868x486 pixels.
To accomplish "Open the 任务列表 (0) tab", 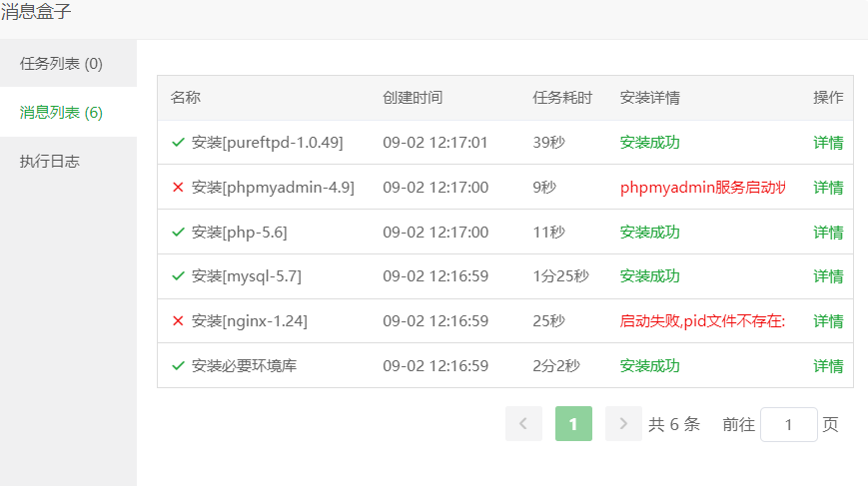I will coord(68,64).
